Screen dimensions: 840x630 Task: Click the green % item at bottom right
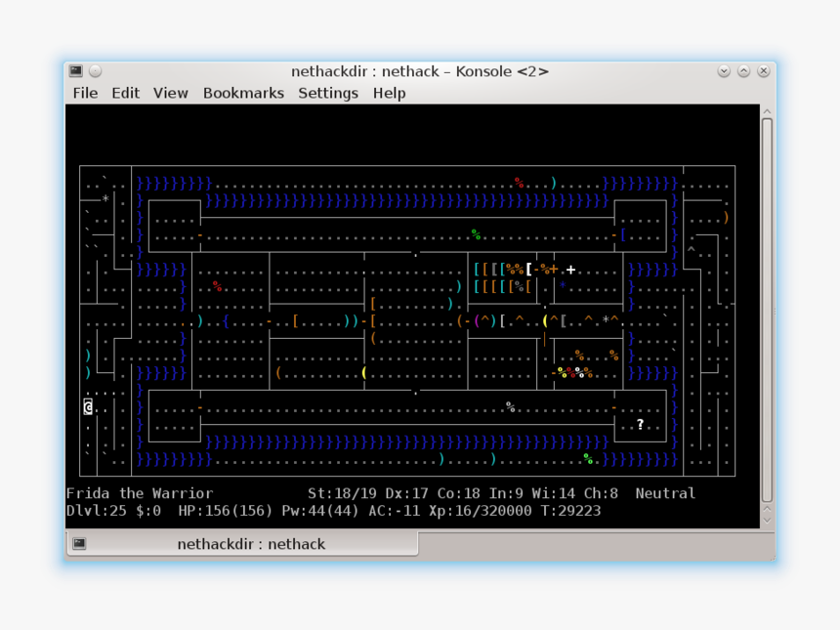[588, 459]
